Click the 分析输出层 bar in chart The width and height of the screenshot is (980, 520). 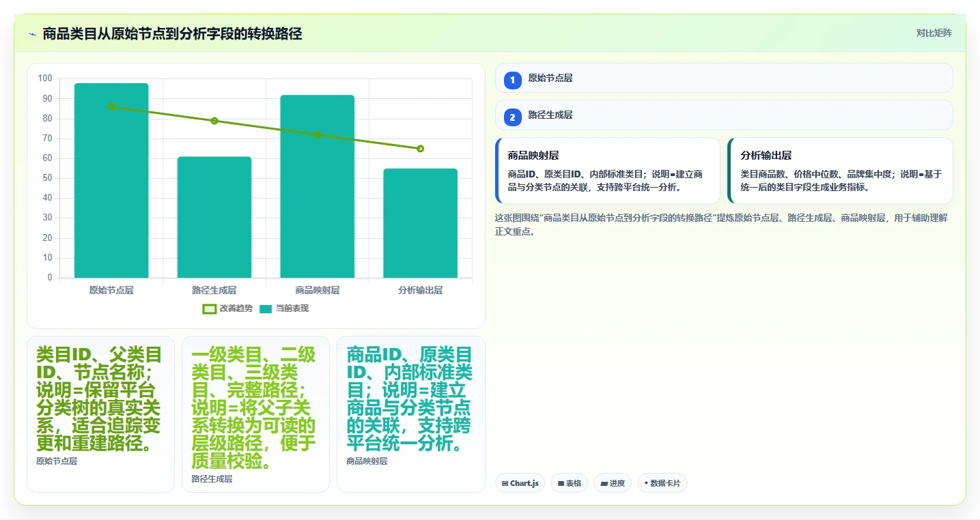(x=421, y=223)
